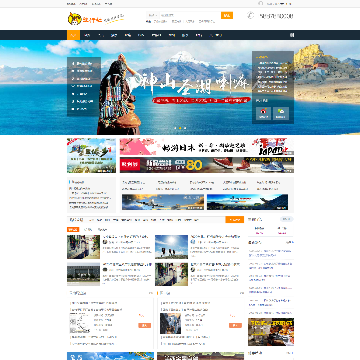Click the cartoon mascot site logo
360x360 pixels.
tap(75, 19)
